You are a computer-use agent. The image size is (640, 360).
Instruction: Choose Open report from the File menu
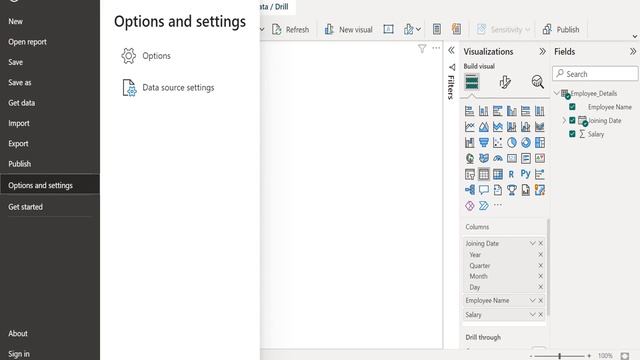pyautogui.click(x=27, y=42)
